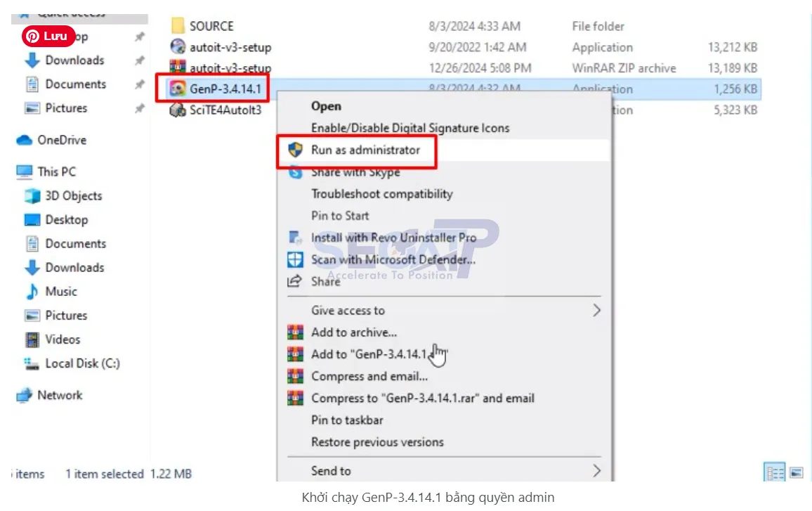
Task: Click the shield icon beside Run as administrator
Action: pos(296,150)
